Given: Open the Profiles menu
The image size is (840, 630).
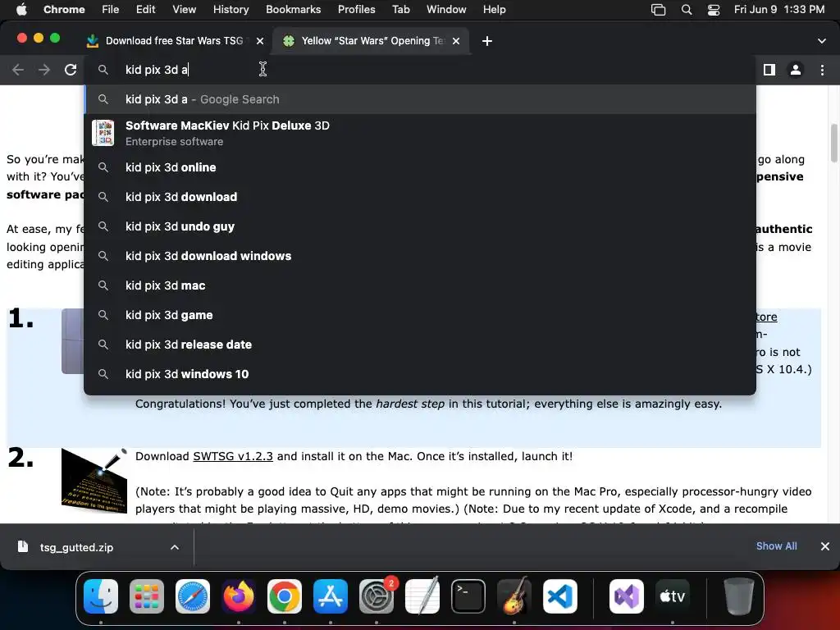Looking at the screenshot, I should pyautogui.click(x=356, y=9).
